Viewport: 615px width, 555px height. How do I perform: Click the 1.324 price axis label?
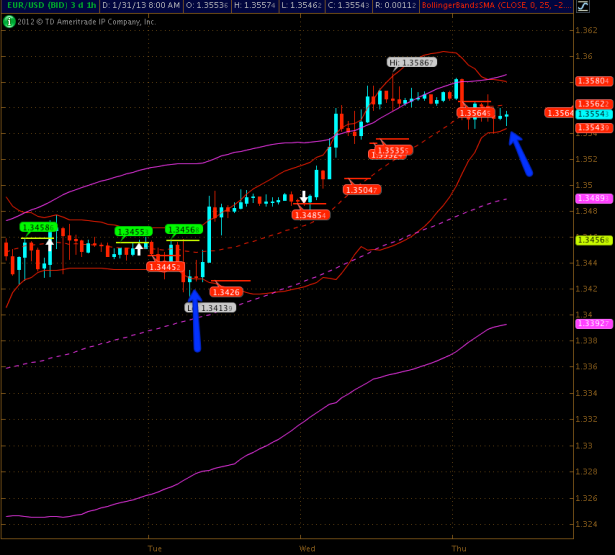(x=586, y=524)
